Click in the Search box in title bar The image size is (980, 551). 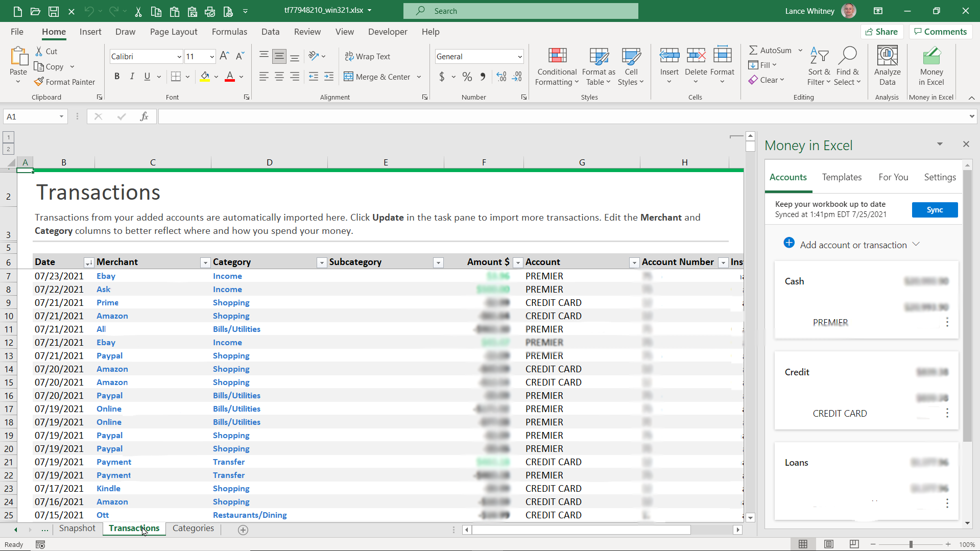point(520,11)
